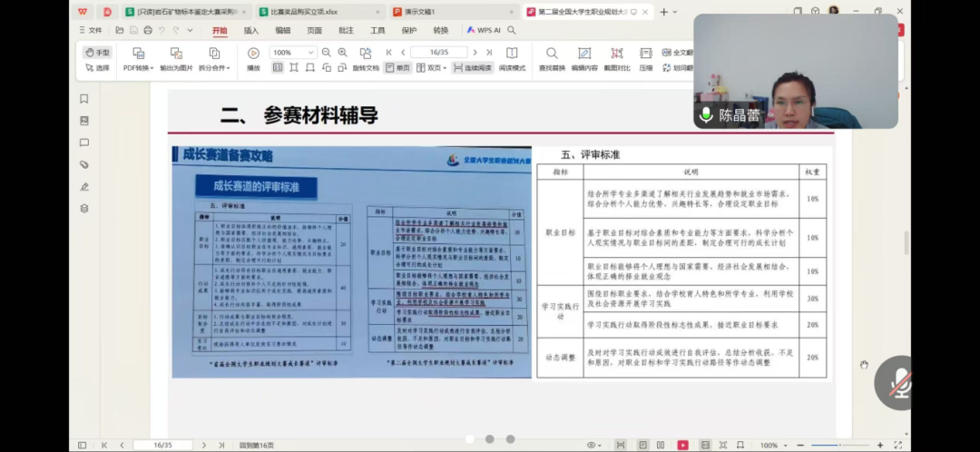This screenshot has height=452, width=980.
Task: Open the thumbnails panel in sidebar
Action: (84, 121)
